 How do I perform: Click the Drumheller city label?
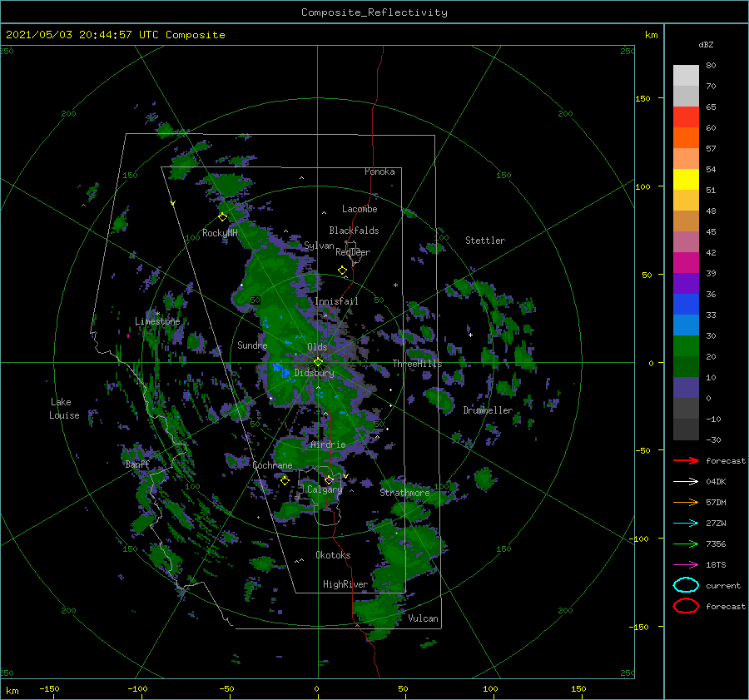(488, 410)
